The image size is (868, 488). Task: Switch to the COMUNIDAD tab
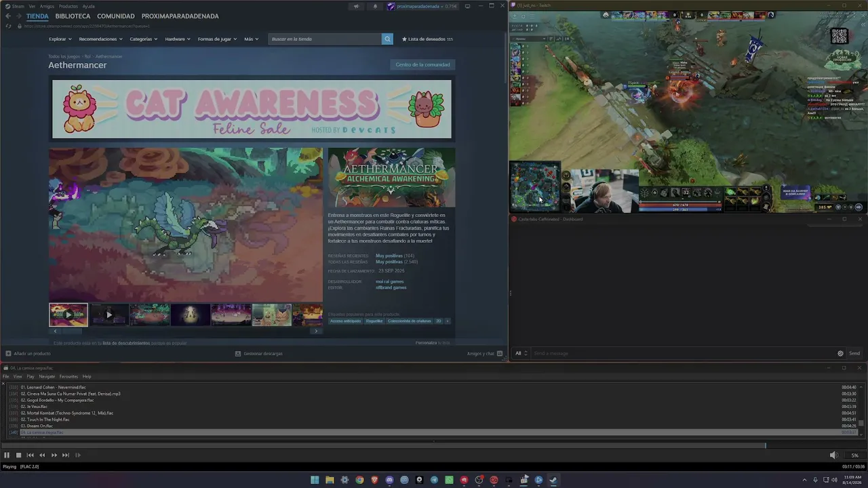point(116,16)
